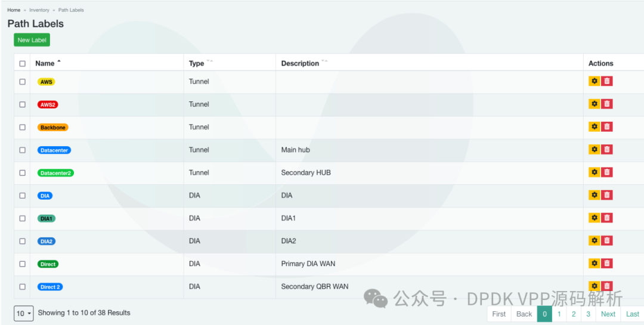Image resolution: width=644 pixels, height=325 pixels.
Task: Open Inventory breadcrumb link
Action: pos(39,10)
